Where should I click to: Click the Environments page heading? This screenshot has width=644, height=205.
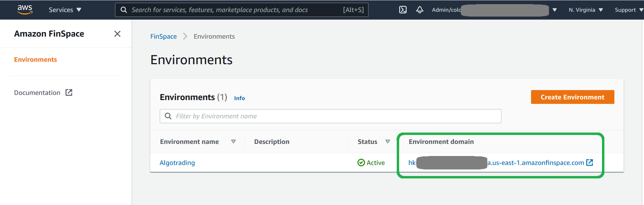click(191, 60)
